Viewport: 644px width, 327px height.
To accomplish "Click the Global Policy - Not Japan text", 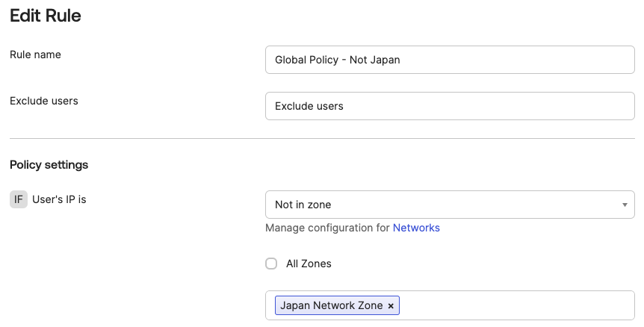I will [337, 60].
